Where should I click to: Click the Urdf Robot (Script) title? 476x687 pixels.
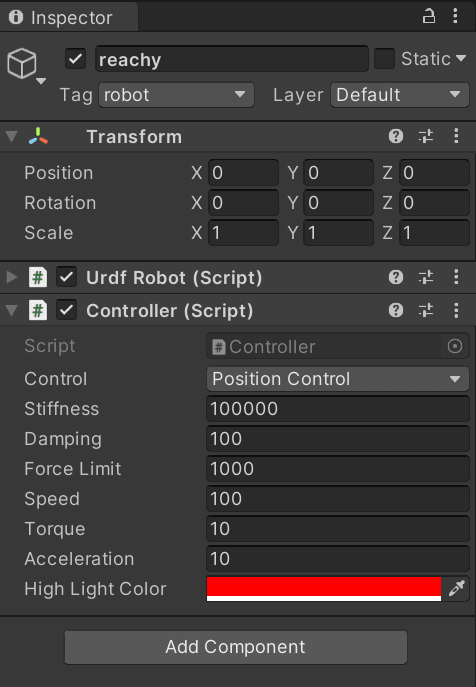(174, 278)
